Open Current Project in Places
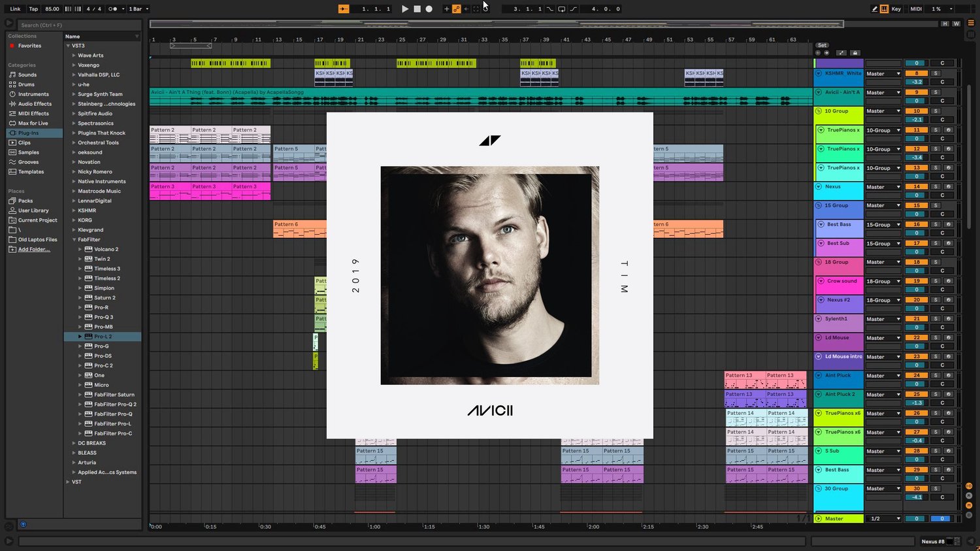The width and height of the screenshot is (980, 551). [37, 220]
